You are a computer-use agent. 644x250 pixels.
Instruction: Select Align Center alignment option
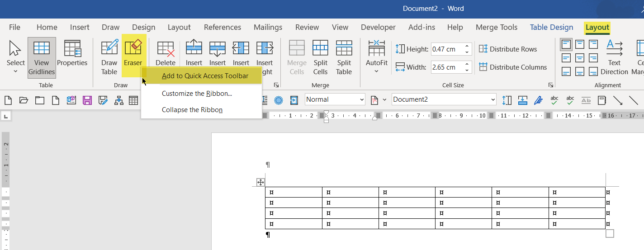(x=580, y=58)
